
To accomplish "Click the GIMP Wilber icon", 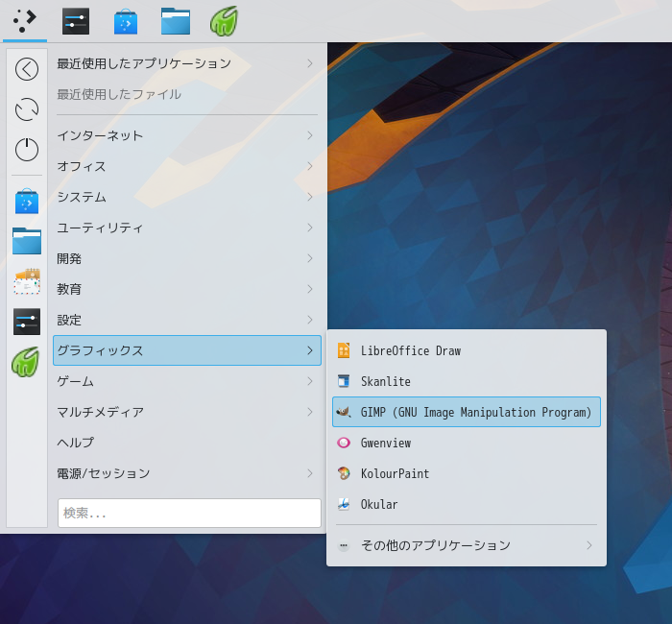I will coord(344,412).
